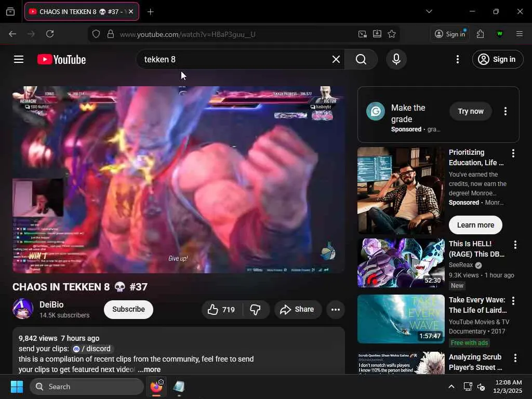
Task: Open the YouTube guide hamburger menu
Action: tap(19, 59)
